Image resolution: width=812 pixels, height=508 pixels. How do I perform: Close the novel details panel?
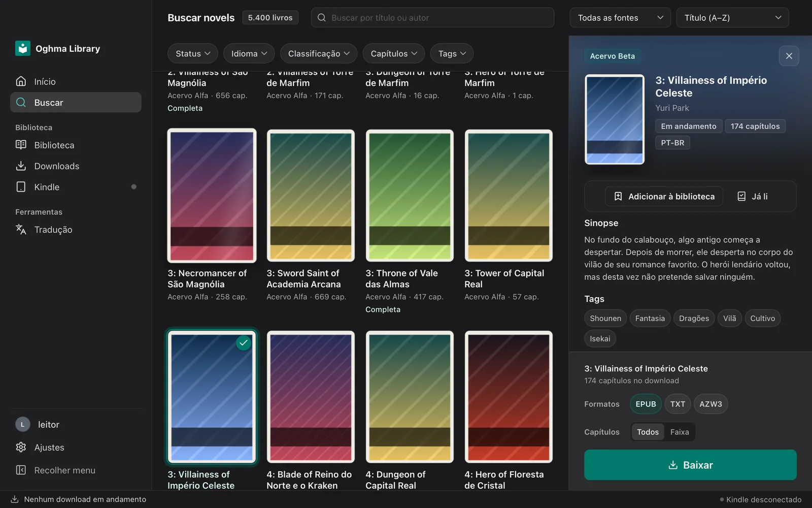(789, 56)
